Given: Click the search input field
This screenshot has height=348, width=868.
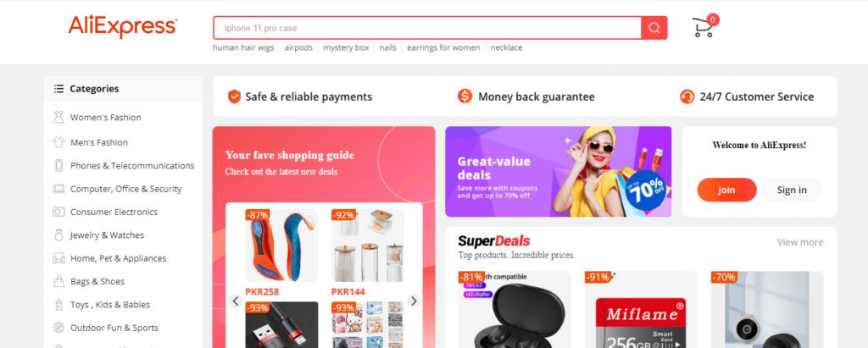Looking at the screenshot, I should 427,28.
